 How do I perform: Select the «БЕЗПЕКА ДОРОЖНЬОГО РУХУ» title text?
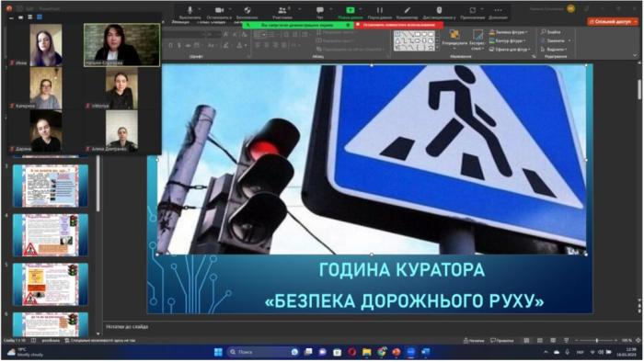pos(405,301)
